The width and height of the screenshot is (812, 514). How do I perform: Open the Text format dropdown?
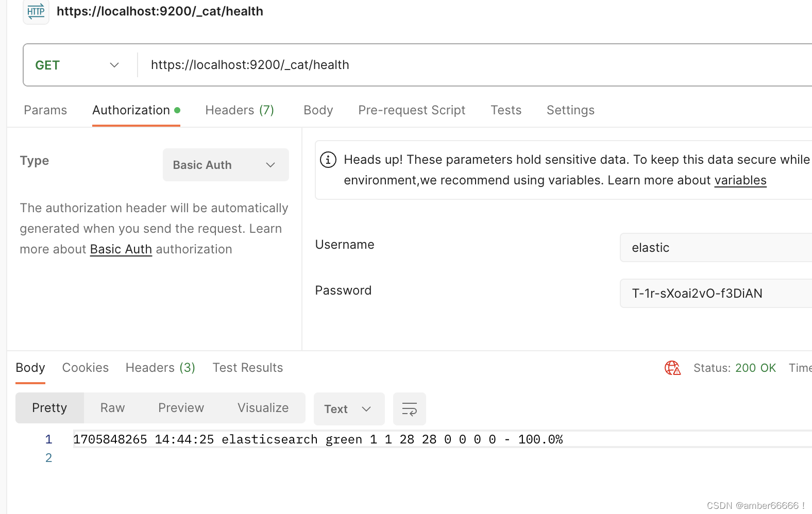pos(349,409)
